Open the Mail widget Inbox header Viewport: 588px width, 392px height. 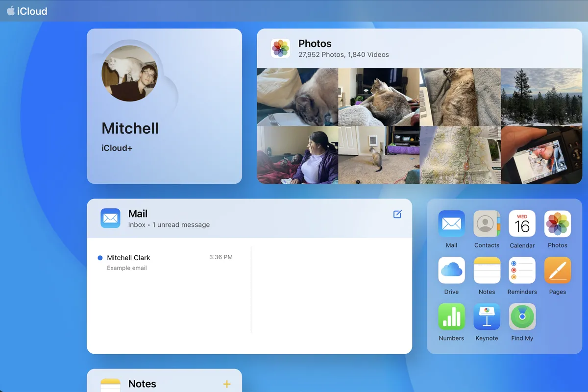[x=169, y=219]
